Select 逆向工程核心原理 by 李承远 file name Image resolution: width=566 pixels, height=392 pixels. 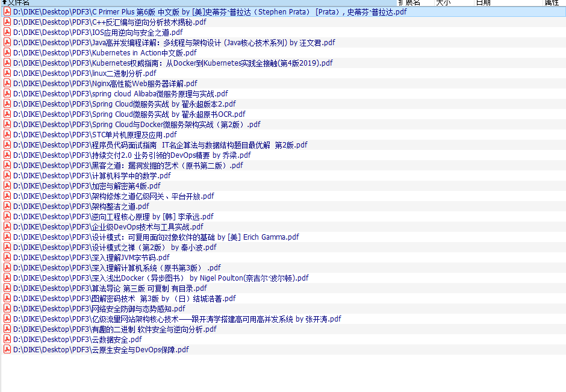click(113, 216)
